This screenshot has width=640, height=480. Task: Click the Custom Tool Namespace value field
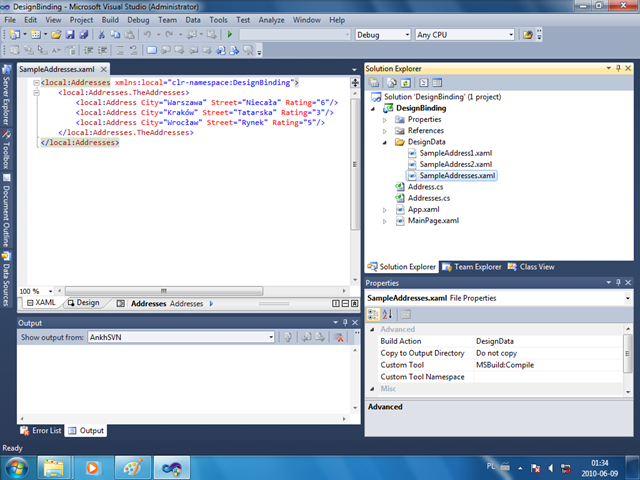pos(548,377)
